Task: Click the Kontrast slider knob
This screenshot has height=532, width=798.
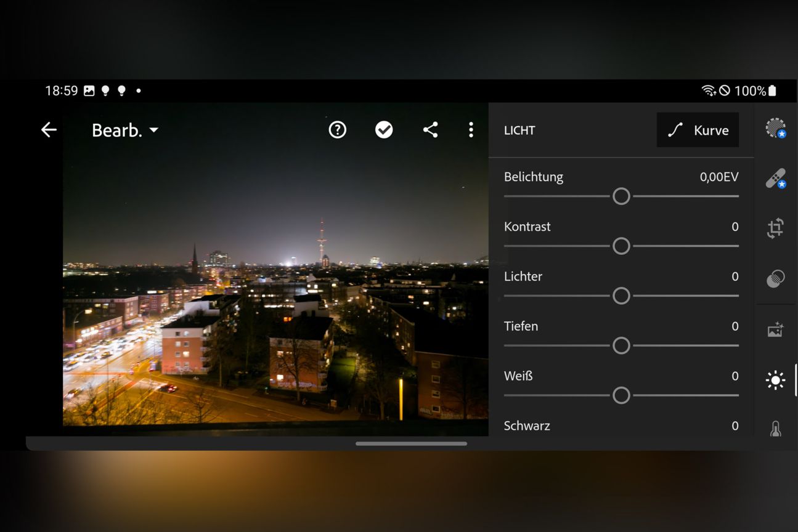Action: pos(621,246)
